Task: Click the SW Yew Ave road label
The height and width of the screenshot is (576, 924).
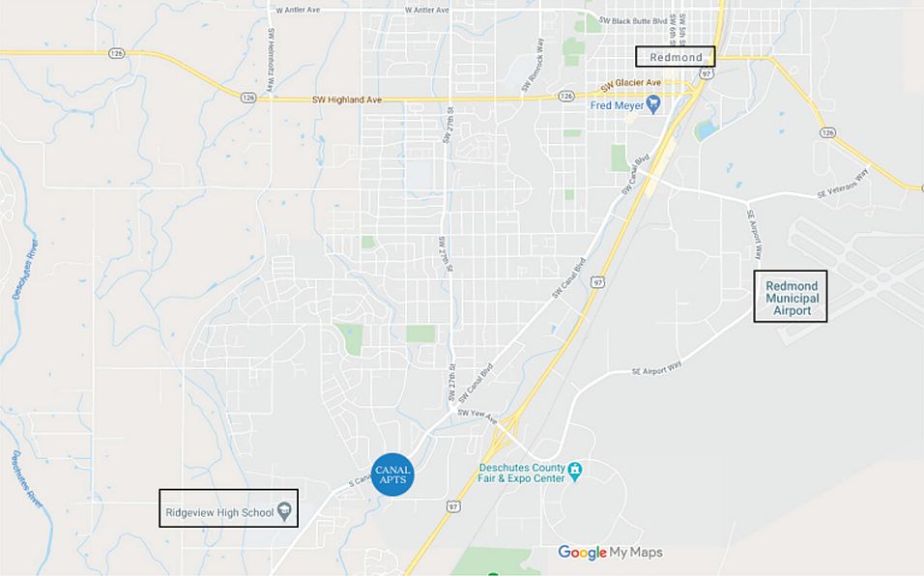Action: (x=477, y=416)
